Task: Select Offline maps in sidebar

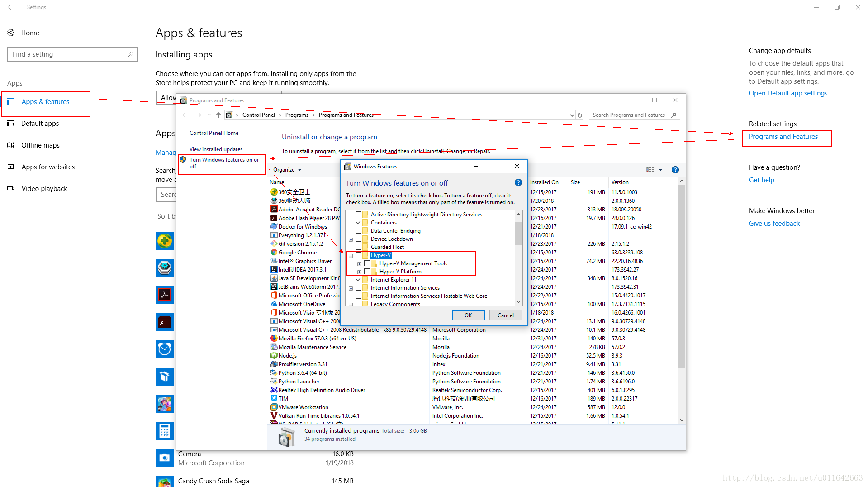Action: 40,145
